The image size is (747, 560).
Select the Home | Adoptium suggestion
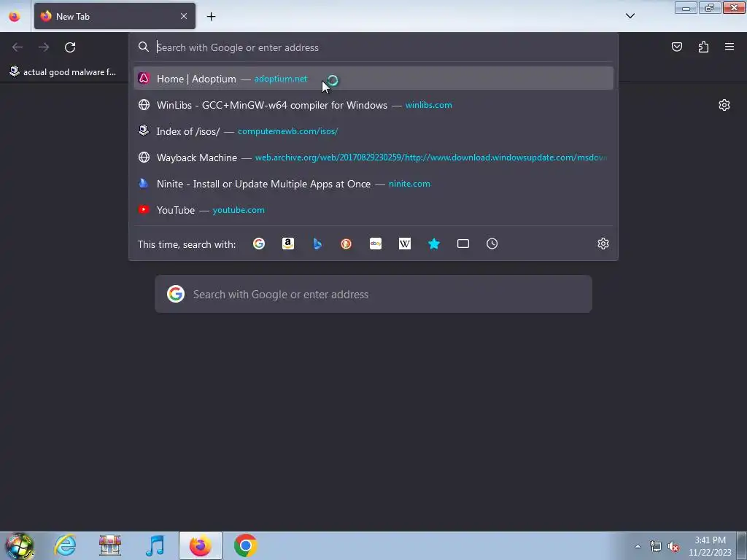click(x=373, y=79)
